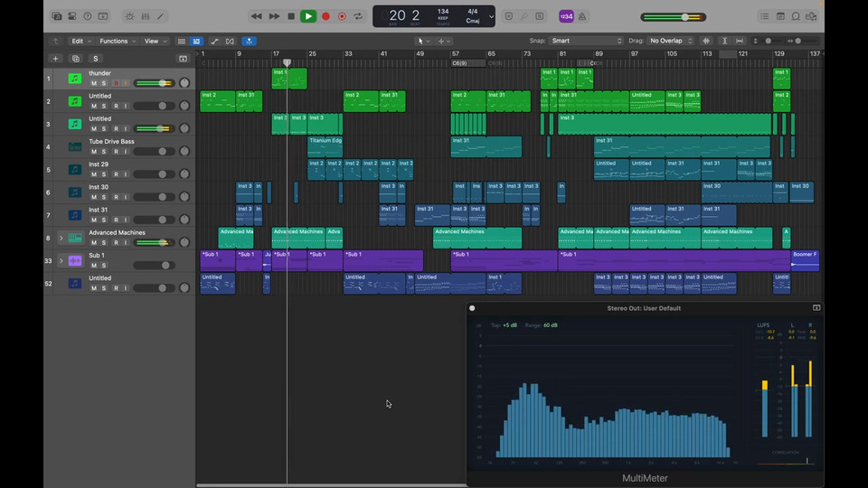The height and width of the screenshot is (488, 868).
Task: Open the Mixer from the control bar
Action: click(146, 16)
